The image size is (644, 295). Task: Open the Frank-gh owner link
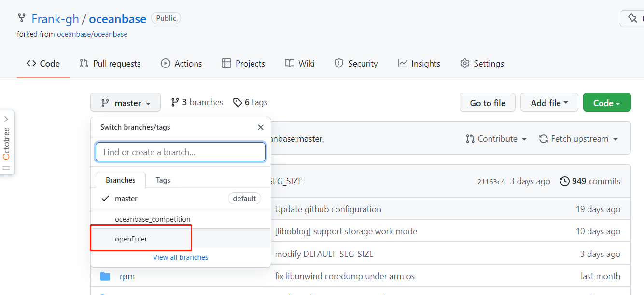click(55, 19)
